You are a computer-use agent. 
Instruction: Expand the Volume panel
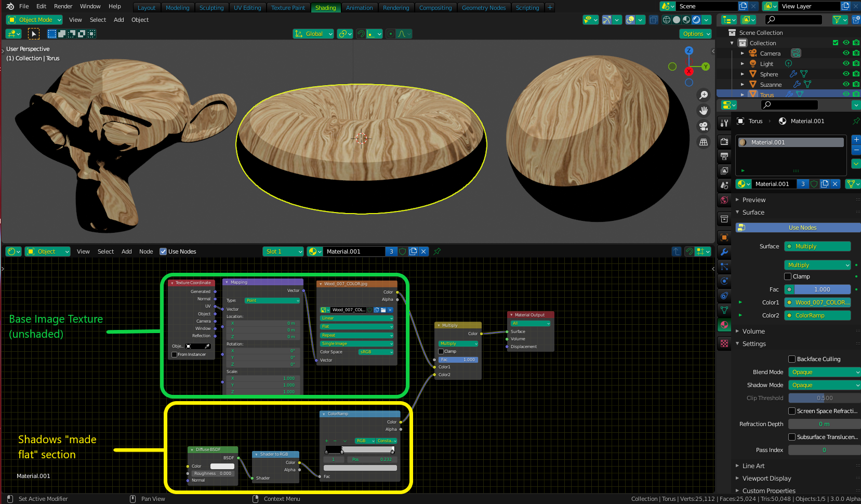pos(753,331)
